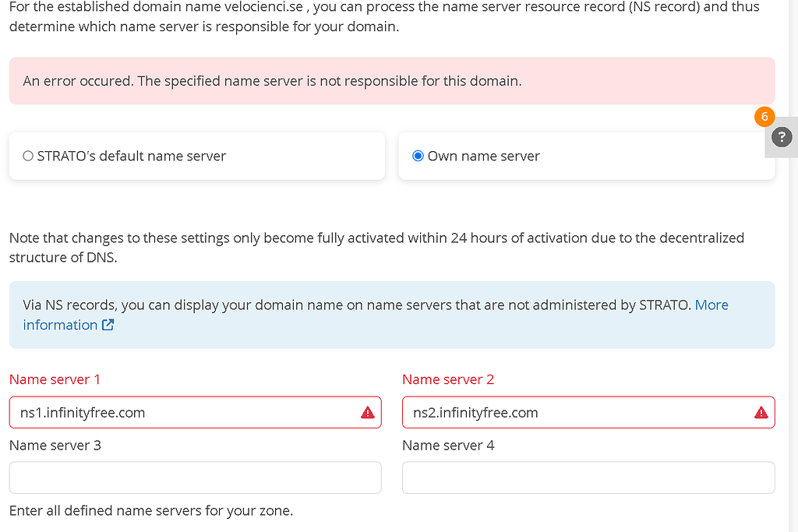Click the orange notification badge showing 6
The width and height of the screenshot is (798, 532).
tap(764, 117)
